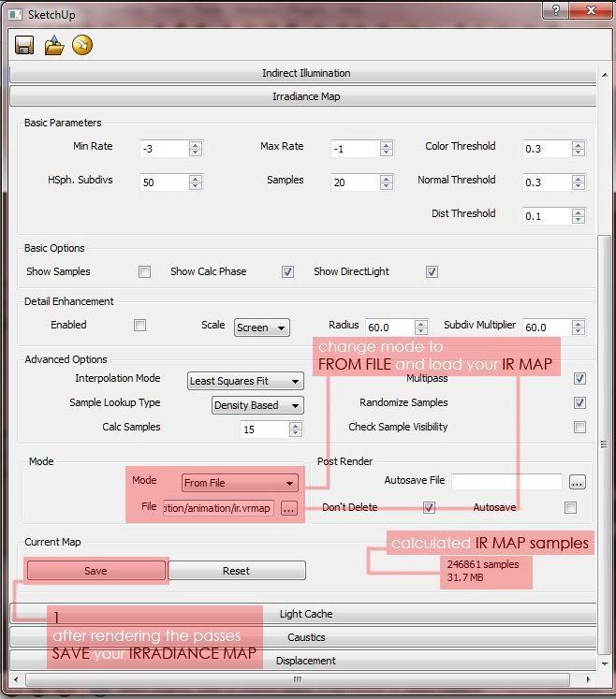Click the vertical scrollbar down arrow

pos(605,663)
